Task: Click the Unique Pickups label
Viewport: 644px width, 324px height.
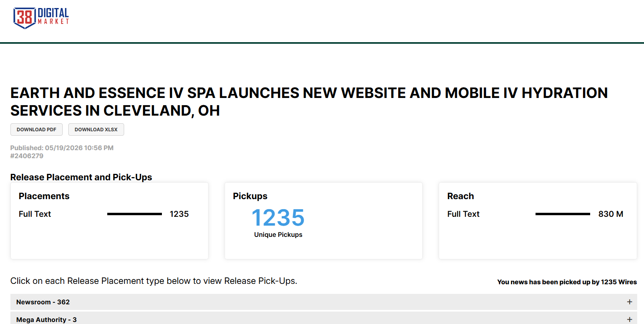Action: coord(278,234)
